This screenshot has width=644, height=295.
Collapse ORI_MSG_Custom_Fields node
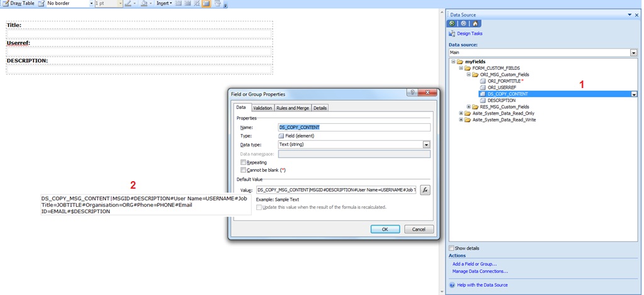click(468, 75)
